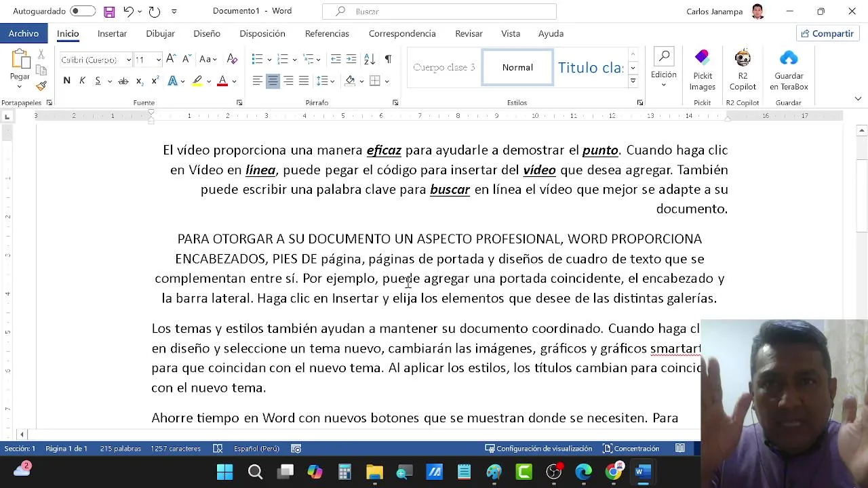Open line spacing dropdown
Image resolution: width=868 pixels, height=488 pixels.
coord(325,81)
